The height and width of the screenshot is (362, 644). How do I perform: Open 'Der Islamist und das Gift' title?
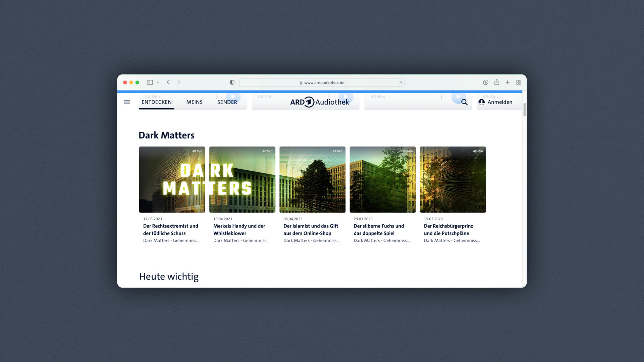click(x=311, y=230)
